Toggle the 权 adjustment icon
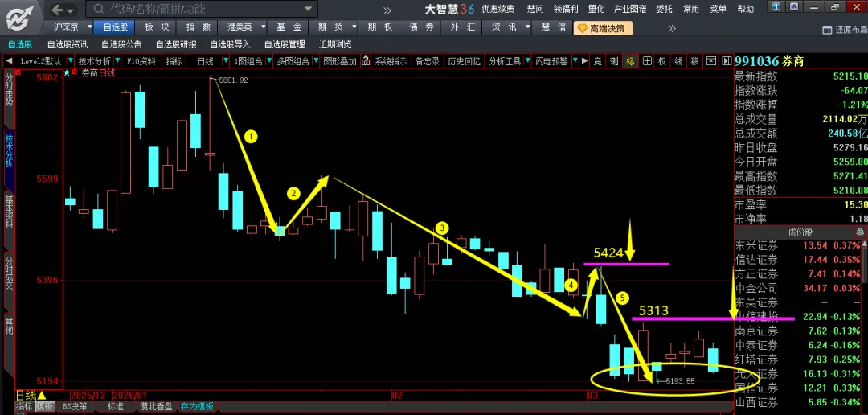Screen dimensions: 868x415 coord(662,61)
